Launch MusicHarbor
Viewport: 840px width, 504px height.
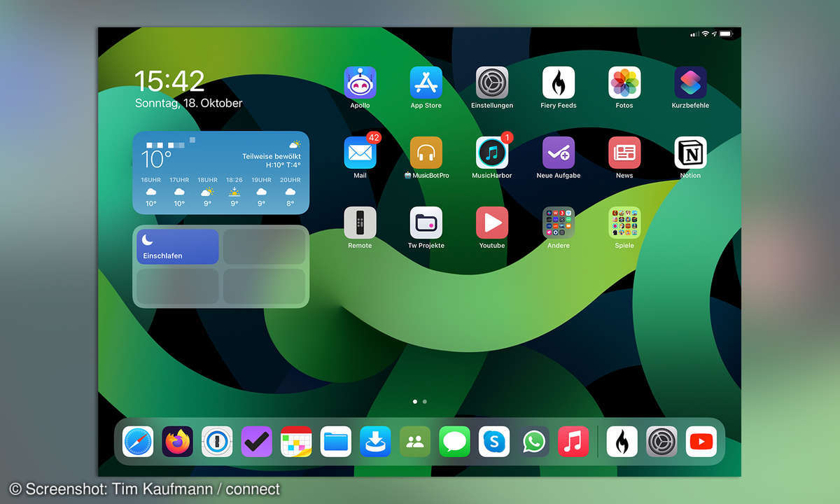tap(492, 153)
